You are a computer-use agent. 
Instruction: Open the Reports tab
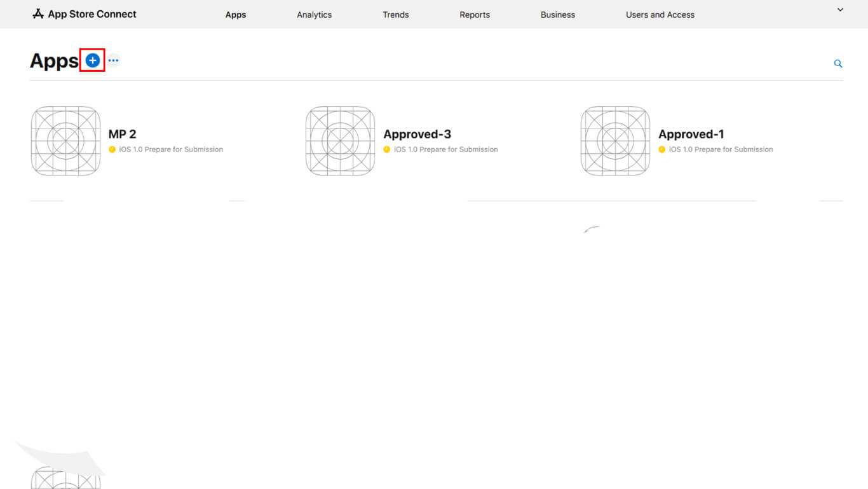coord(475,15)
